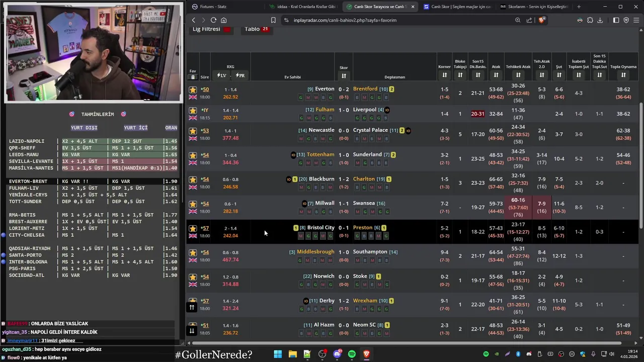Open the Tablo 21 panel
Screen dimensions: 644x362
(x=258, y=29)
